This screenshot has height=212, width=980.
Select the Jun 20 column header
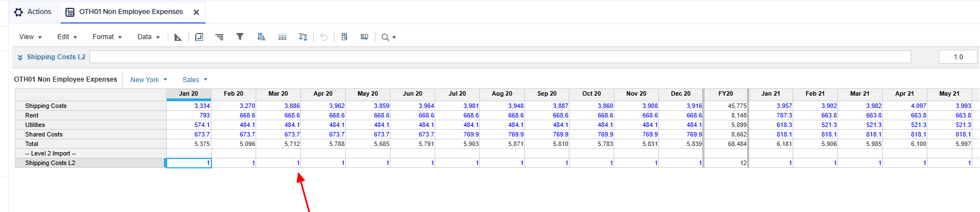(x=412, y=94)
